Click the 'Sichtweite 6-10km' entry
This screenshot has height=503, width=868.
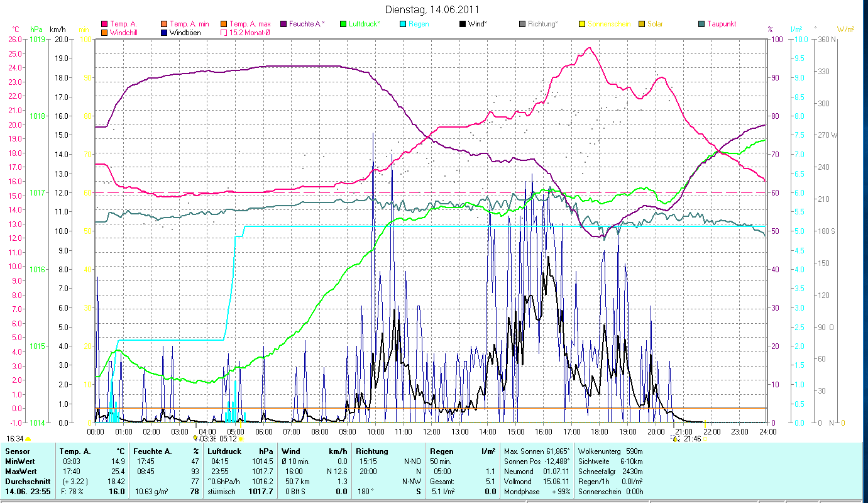pyautogui.click(x=610, y=462)
